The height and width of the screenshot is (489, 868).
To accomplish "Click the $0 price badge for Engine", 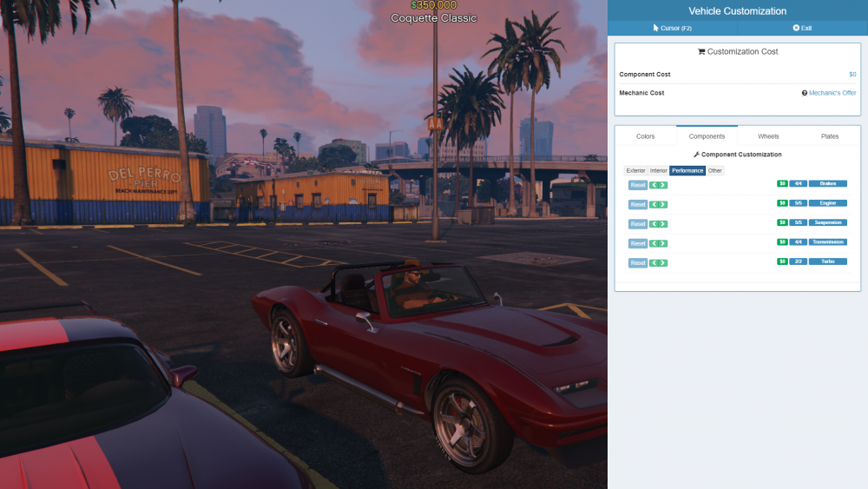I will 782,202.
